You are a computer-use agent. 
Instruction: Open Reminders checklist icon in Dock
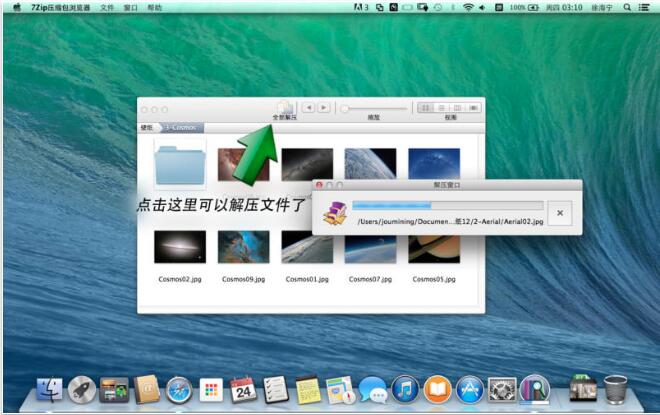coord(276,390)
